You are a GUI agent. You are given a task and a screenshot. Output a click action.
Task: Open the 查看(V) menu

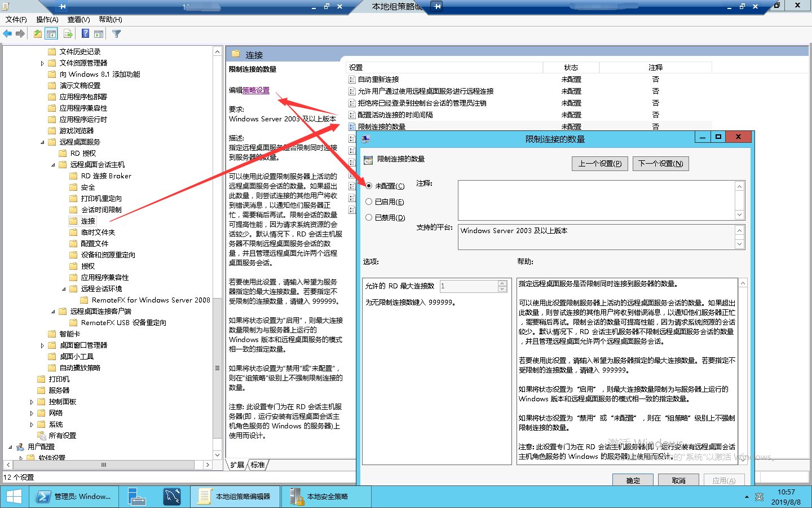click(x=79, y=20)
